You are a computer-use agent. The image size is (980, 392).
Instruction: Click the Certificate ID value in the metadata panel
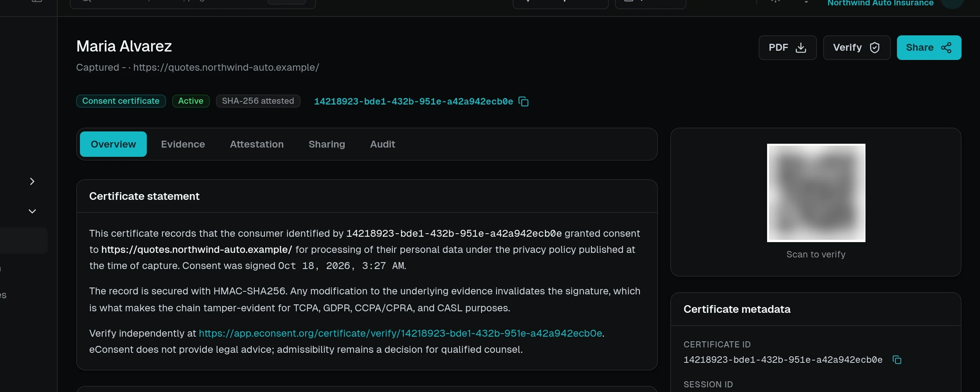[783, 360]
